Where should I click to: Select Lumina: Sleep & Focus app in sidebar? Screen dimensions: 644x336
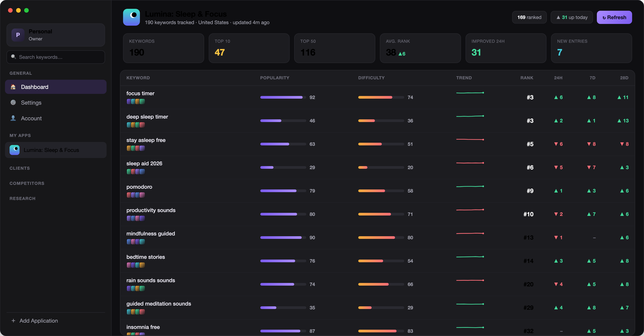[x=56, y=150]
